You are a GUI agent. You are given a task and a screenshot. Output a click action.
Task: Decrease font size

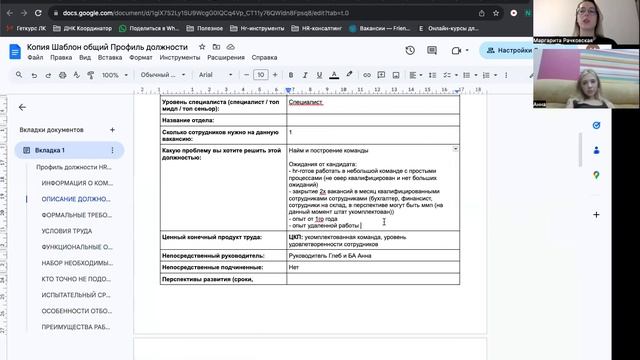coord(246,75)
